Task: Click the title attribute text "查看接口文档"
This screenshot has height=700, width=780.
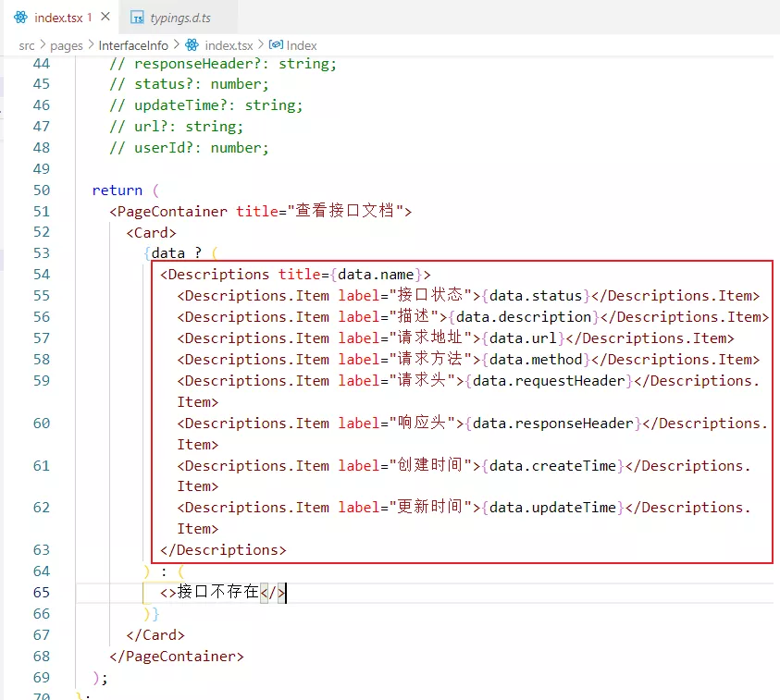Action: click(344, 211)
